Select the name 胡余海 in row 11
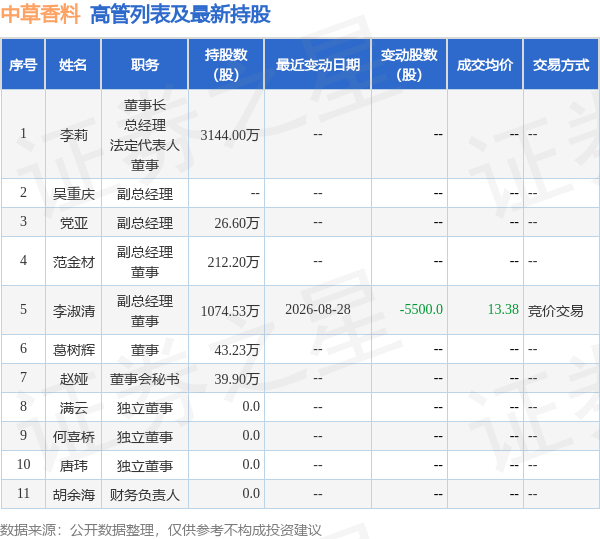Viewport: 600px width, 539px height. [73, 495]
